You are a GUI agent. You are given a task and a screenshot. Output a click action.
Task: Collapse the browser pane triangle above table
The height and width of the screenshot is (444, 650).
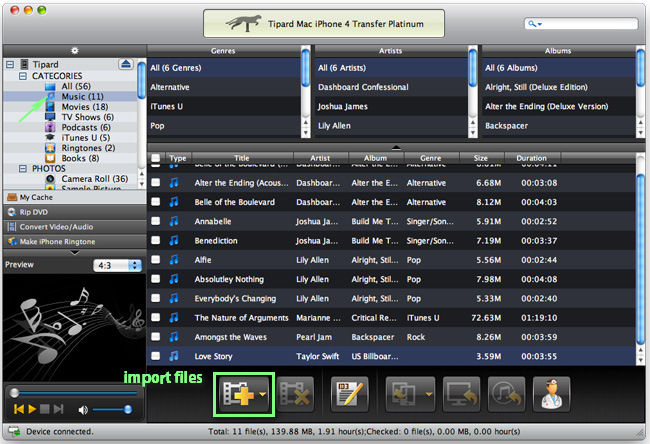(x=396, y=147)
